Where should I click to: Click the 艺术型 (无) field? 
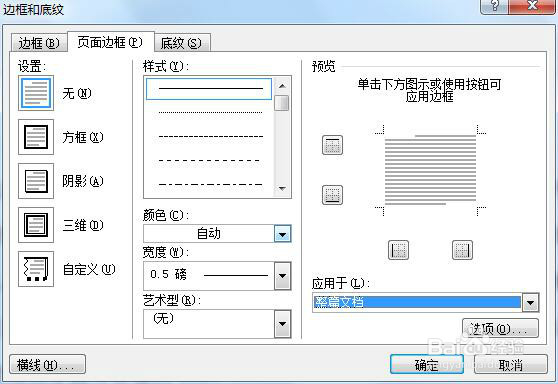(209, 324)
